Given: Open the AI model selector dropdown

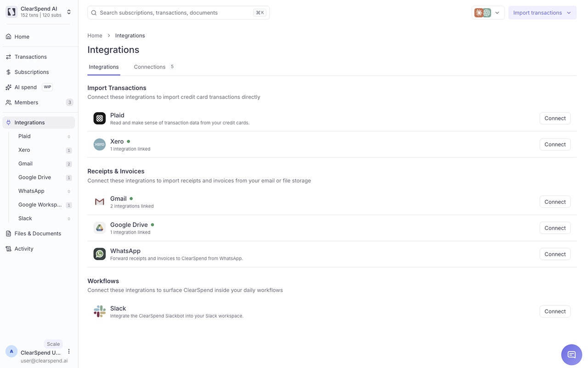Looking at the screenshot, I should pyautogui.click(x=488, y=13).
